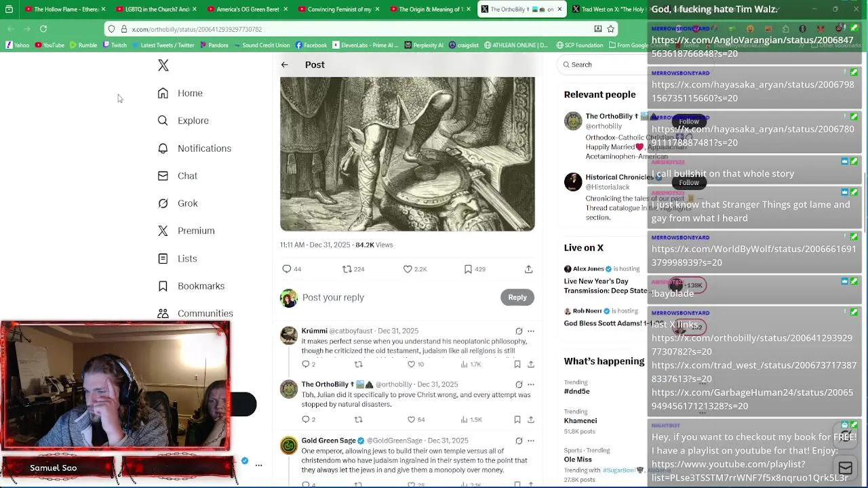The width and height of the screenshot is (868, 488).
Task: Open Twitch bookmark in bookmarks bar
Action: coord(115,45)
